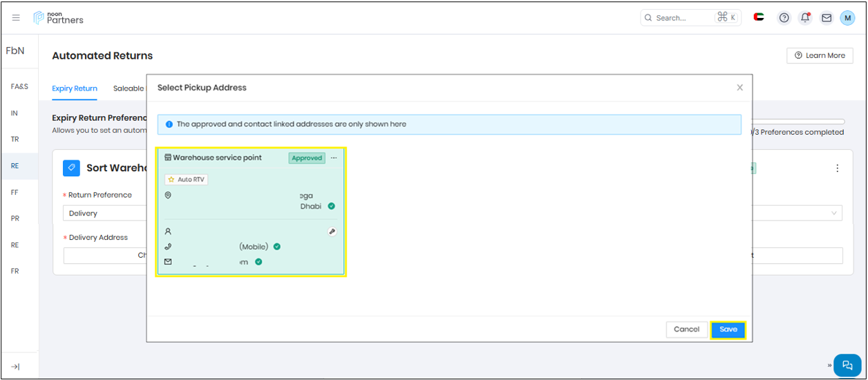Select the RE item in sidebar
868x380 pixels.
point(15,166)
